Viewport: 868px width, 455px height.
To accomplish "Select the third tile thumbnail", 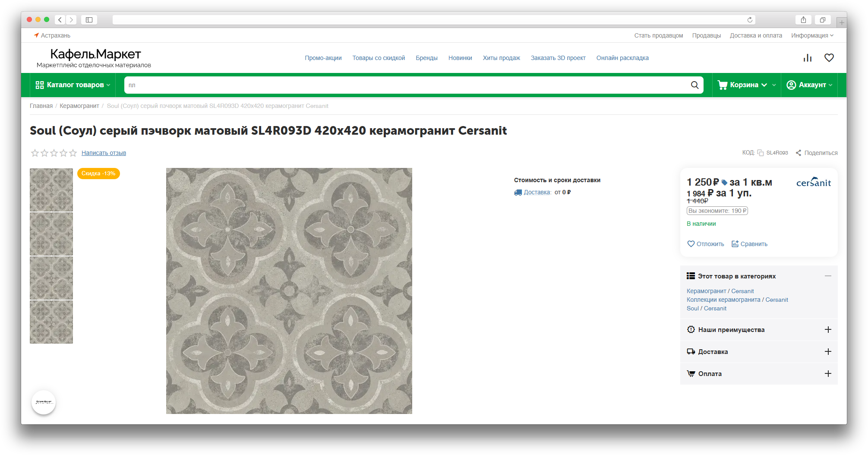I will [51, 278].
